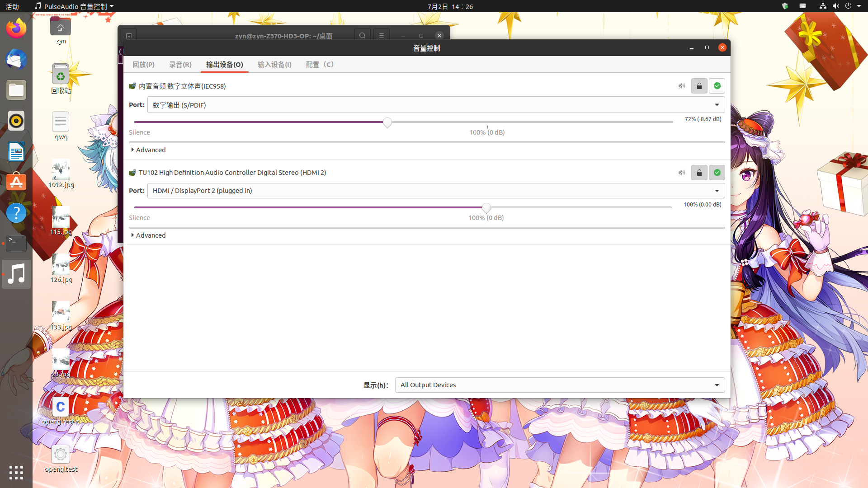Viewport: 868px width, 488px height.
Task: Toggle channel lock for HDMI 2 output
Action: pos(699,173)
